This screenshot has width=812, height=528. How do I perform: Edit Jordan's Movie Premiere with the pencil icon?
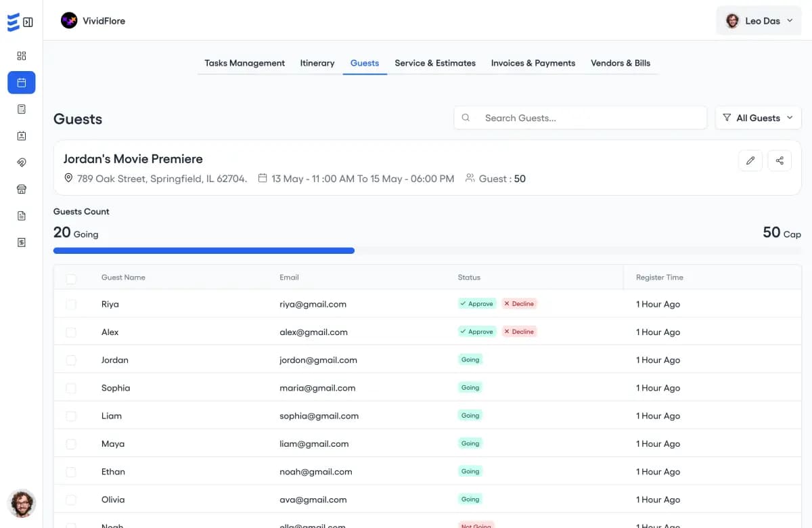[x=750, y=160]
